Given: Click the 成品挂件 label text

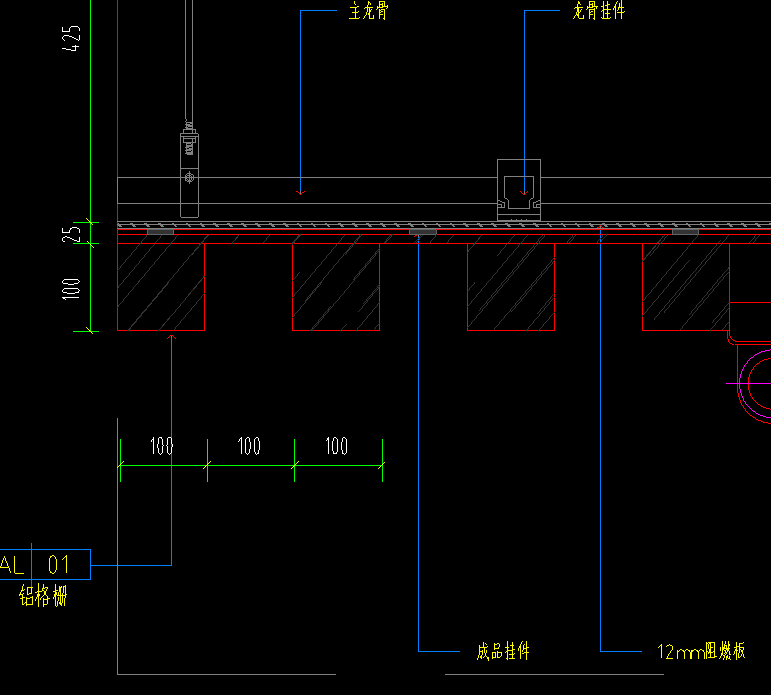Looking at the screenshot, I should pos(503,652).
